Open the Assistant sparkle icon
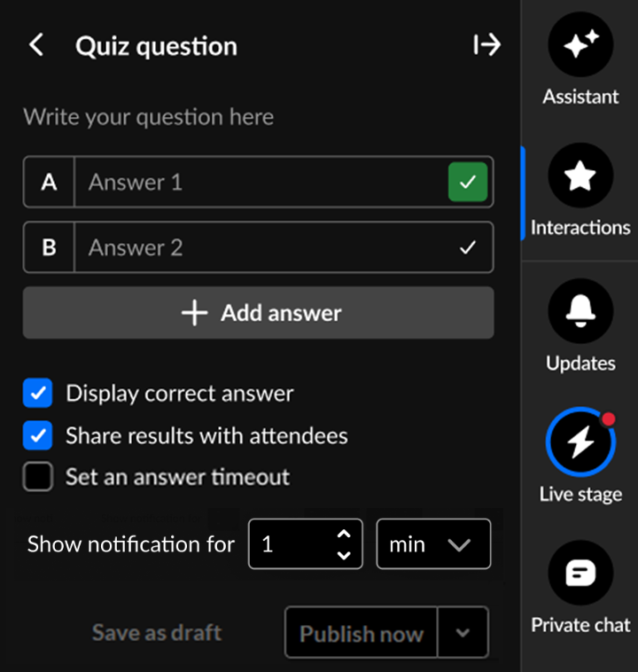The height and width of the screenshot is (672, 638). tap(580, 44)
